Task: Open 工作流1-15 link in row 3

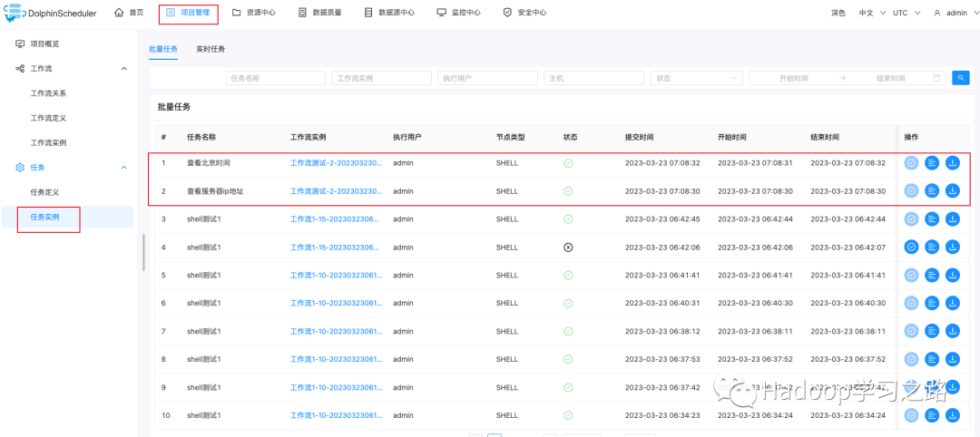Action: [x=335, y=219]
